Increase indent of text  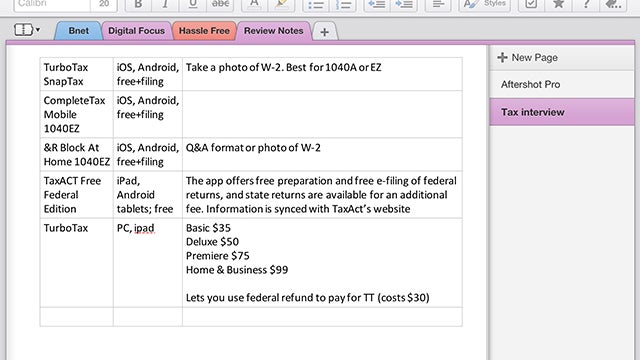404,4
